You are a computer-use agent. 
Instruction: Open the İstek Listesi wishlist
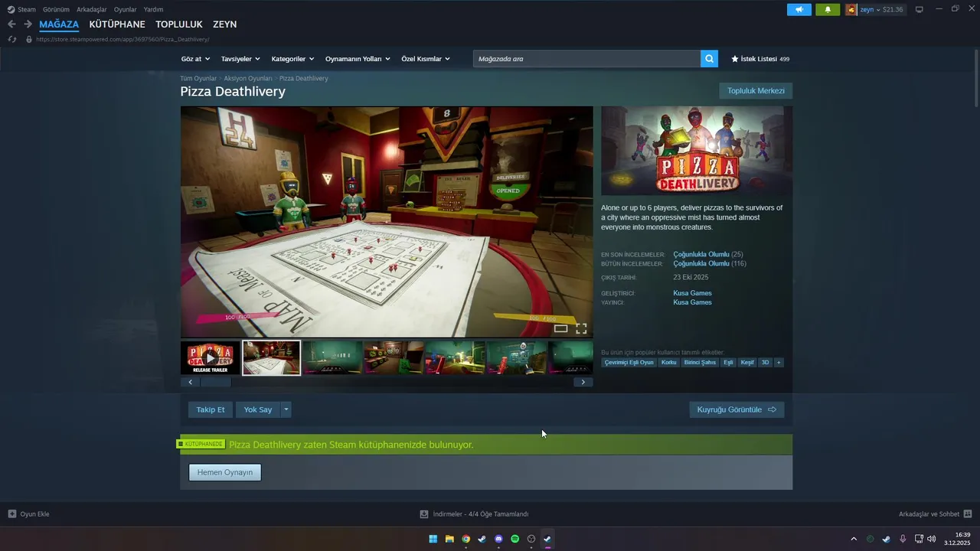click(x=760, y=59)
